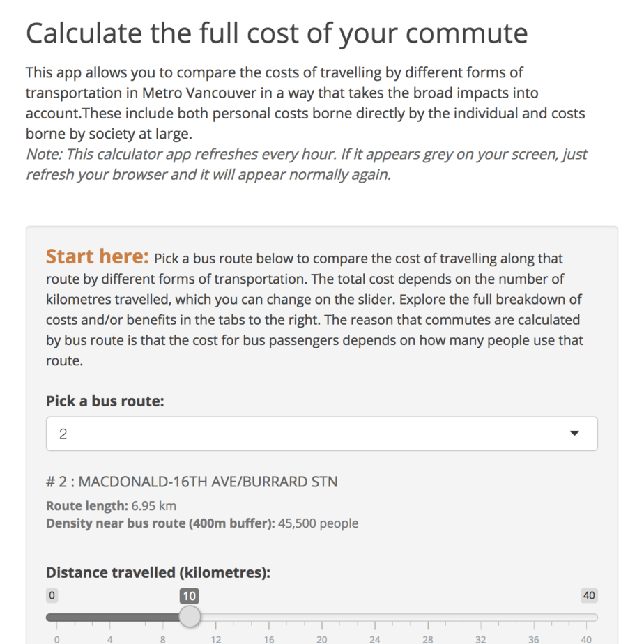The height and width of the screenshot is (644, 644).
Task: Click the italic refresh note paragraph
Action: pos(307,164)
